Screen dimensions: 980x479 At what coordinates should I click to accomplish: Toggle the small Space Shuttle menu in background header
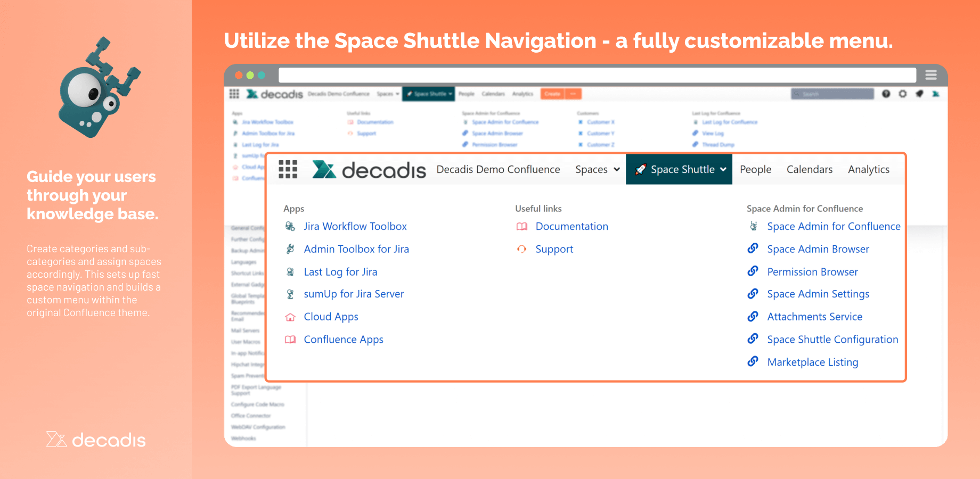click(429, 94)
